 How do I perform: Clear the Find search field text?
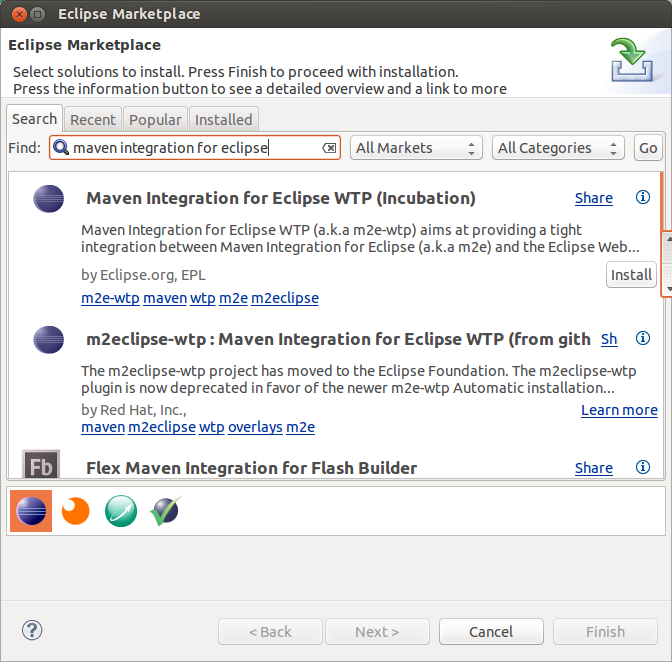tap(329, 148)
